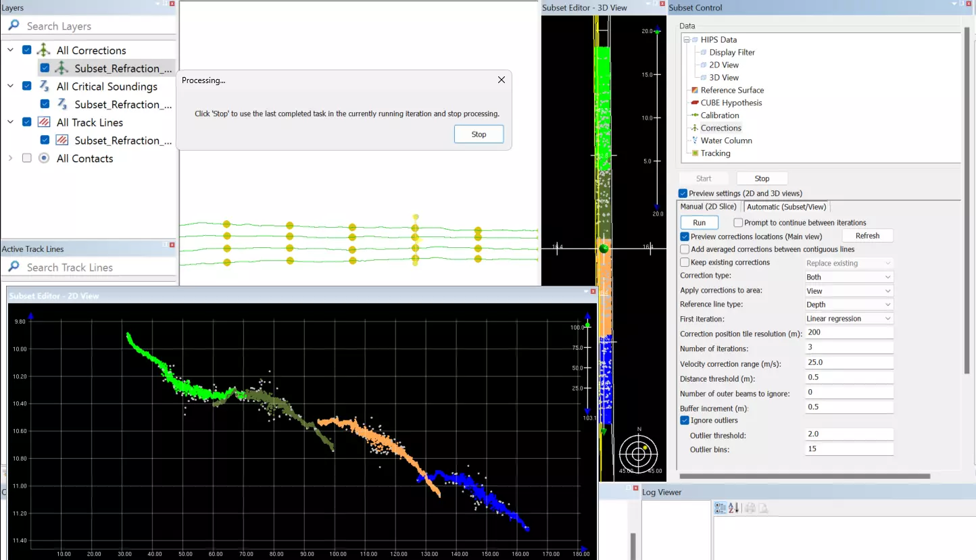Enable Keep existing corrections checkbox
This screenshot has width=976, height=560.
[x=685, y=262]
